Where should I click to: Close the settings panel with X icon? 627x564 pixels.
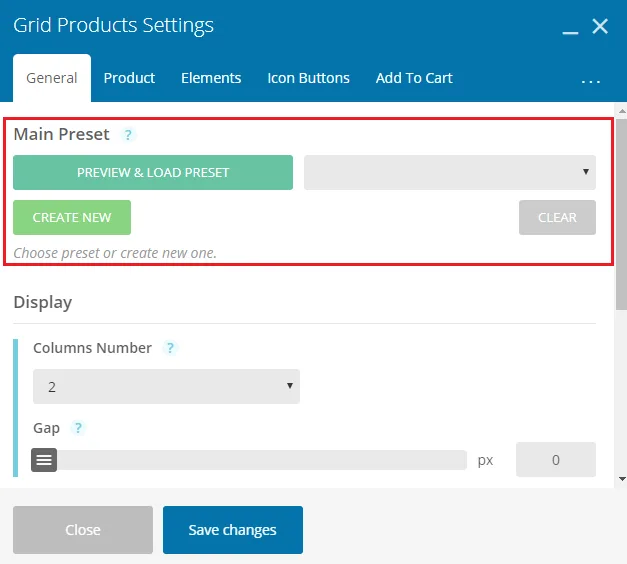[x=600, y=26]
